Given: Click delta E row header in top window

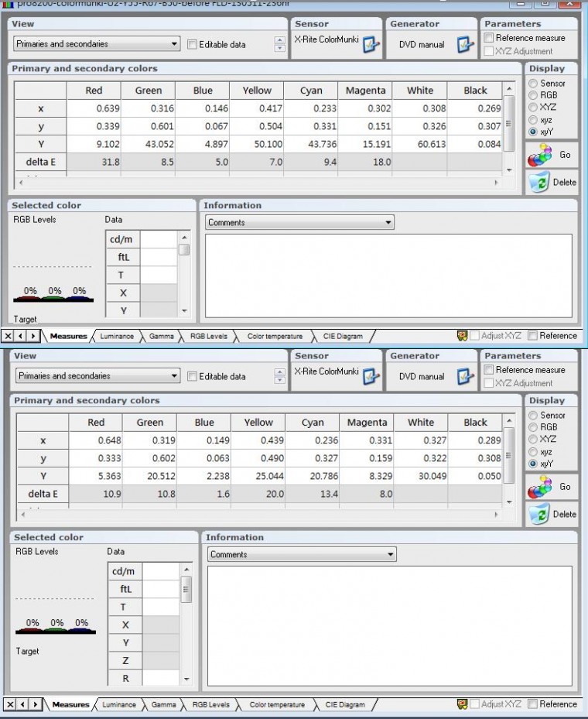Looking at the screenshot, I should (41, 162).
